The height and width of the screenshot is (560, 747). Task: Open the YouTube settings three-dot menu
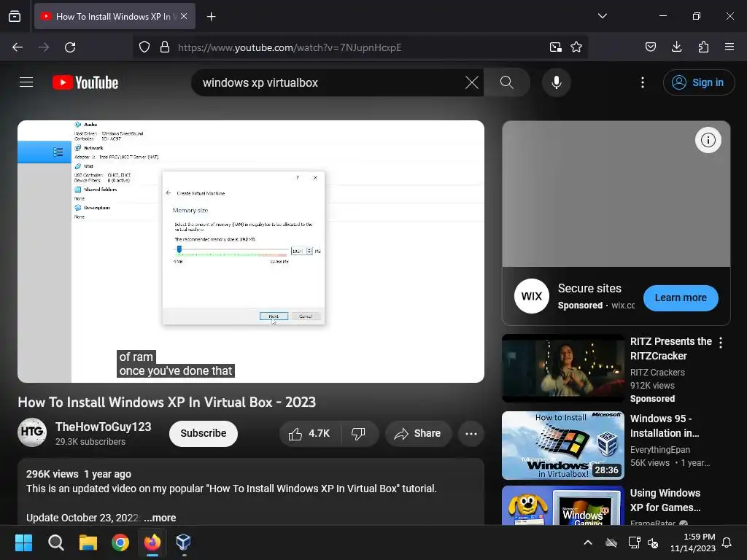point(643,83)
